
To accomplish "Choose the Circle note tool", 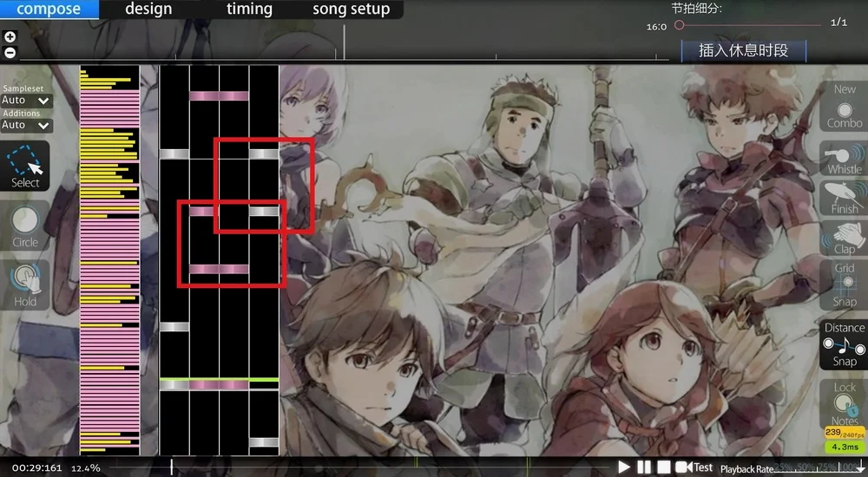I will (25, 227).
